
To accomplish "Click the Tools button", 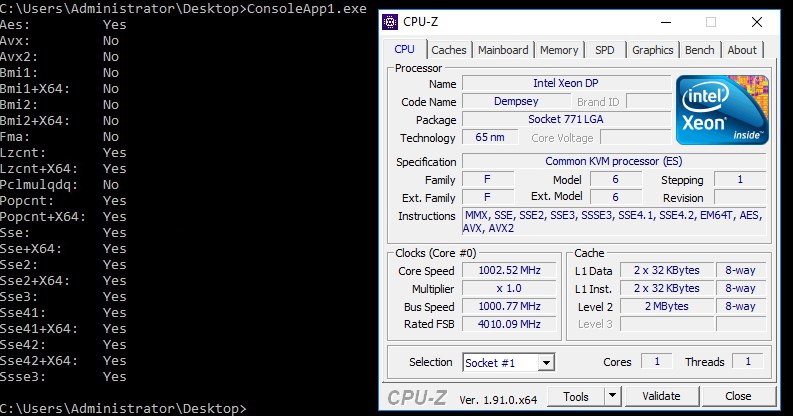I will tap(576, 396).
